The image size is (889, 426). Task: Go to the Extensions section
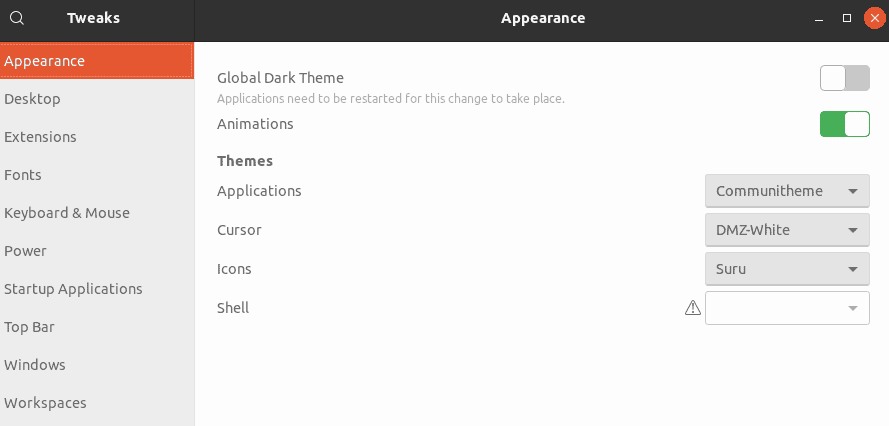point(97,137)
